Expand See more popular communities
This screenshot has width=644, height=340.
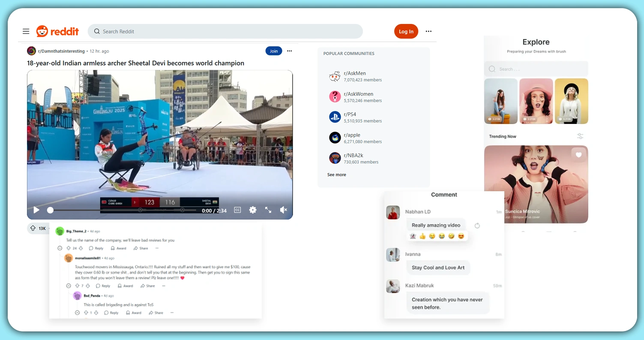click(336, 175)
